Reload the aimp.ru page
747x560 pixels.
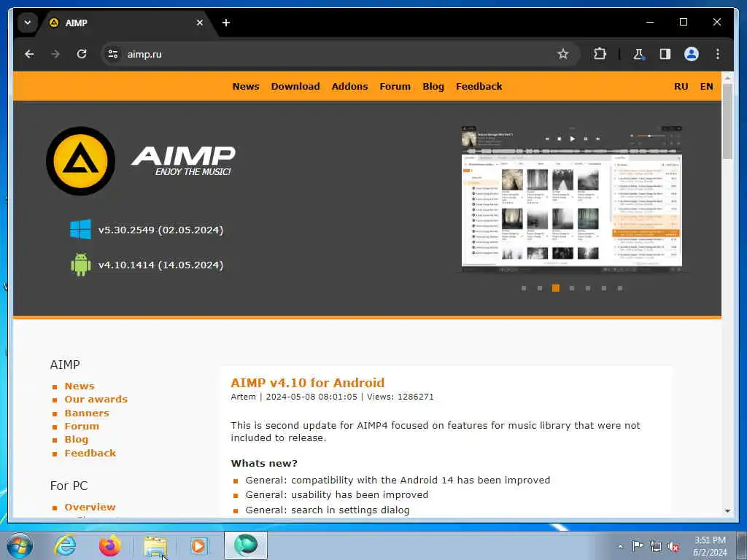[x=82, y=54]
